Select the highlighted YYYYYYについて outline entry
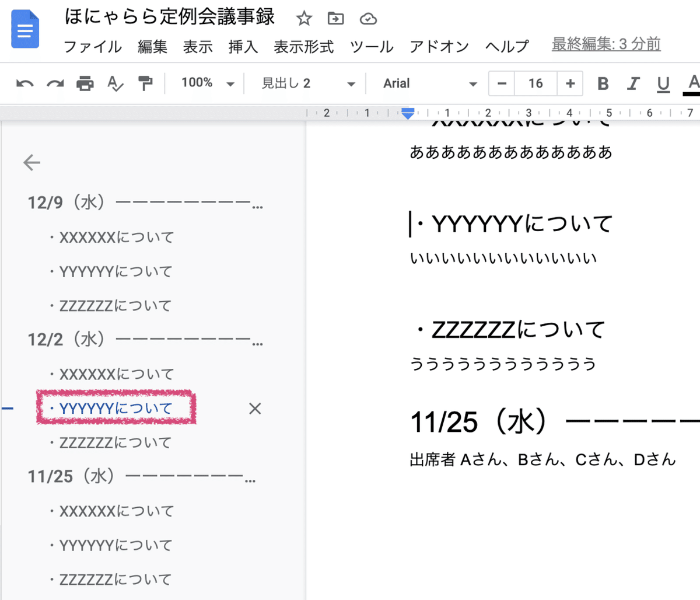The width and height of the screenshot is (700, 600). pos(116,408)
